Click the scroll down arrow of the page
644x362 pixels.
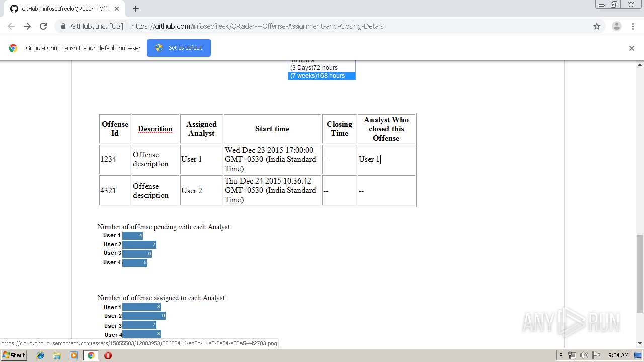click(x=640, y=343)
